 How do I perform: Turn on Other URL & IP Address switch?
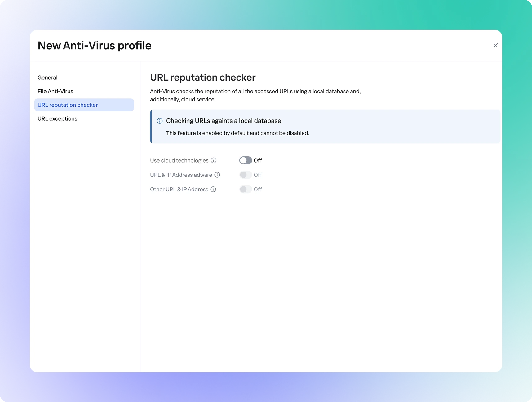point(246,190)
